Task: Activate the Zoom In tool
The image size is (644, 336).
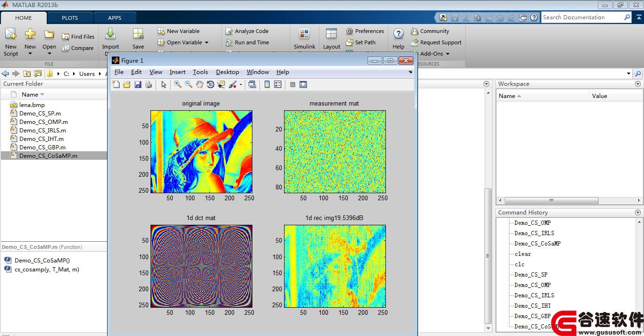Action: point(178,84)
